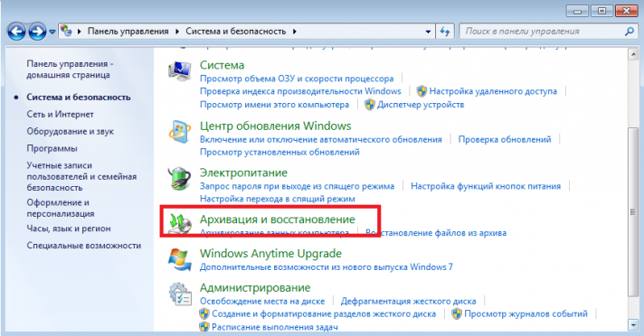Click the scrollbar down arrow
Screen dimensions: 644x336
click(633, 325)
